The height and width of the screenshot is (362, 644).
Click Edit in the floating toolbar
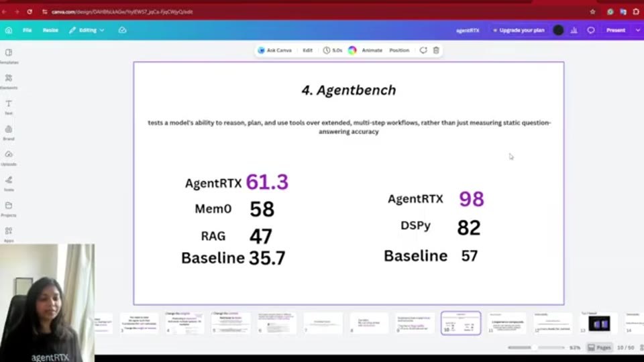(x=308, y=50)
